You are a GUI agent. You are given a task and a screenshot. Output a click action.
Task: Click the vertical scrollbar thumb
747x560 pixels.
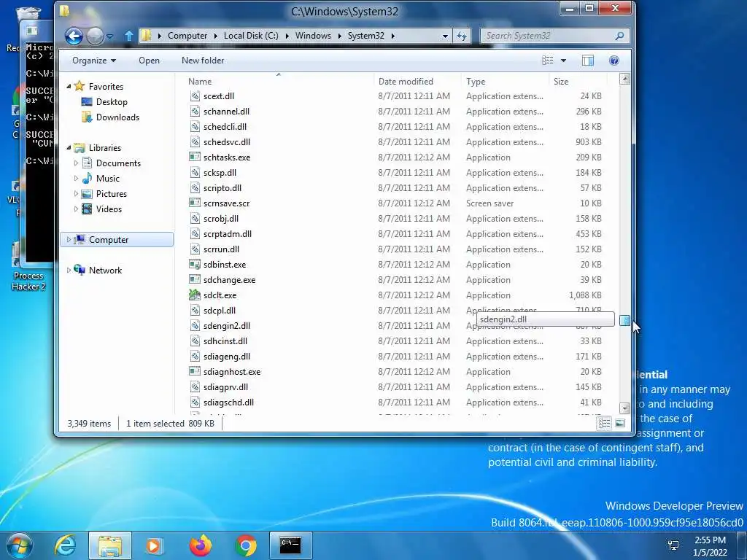pos(624,321)
